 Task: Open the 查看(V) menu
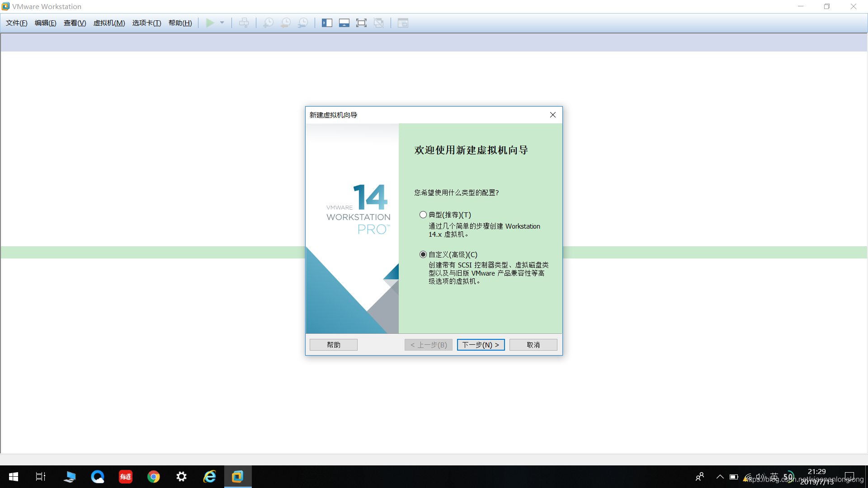click(75, 23)
